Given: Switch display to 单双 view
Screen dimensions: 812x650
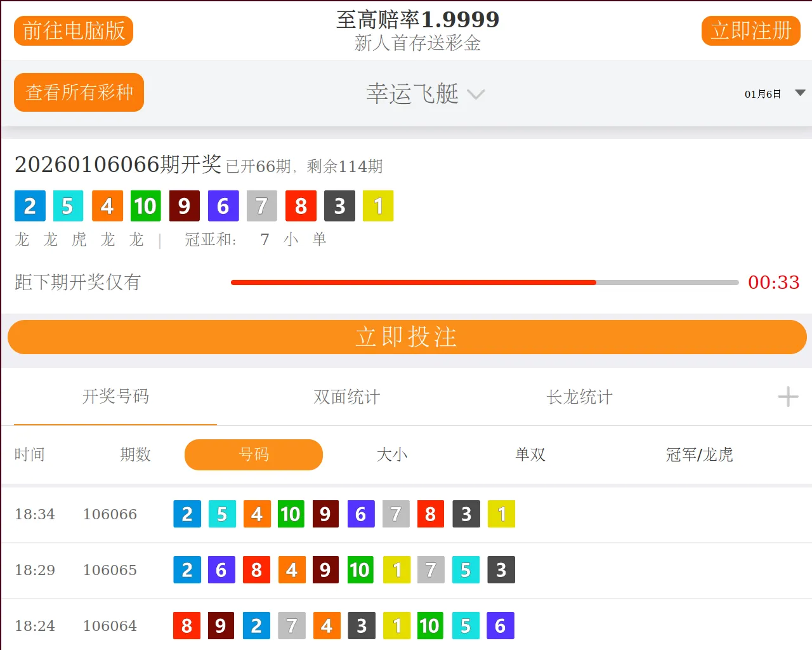Looking at the screenshot, I should [x=530, y=454].
